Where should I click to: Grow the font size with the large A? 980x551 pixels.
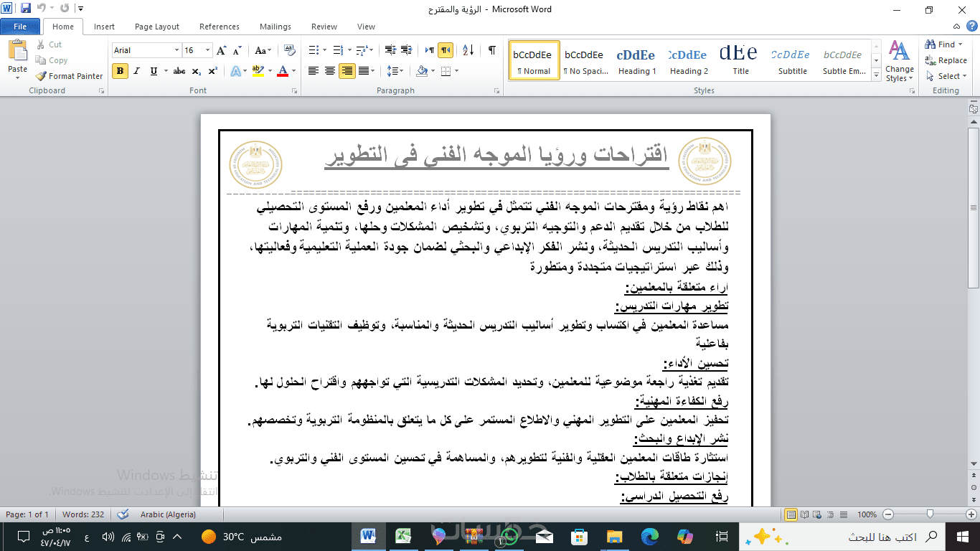tap(222, 50)
